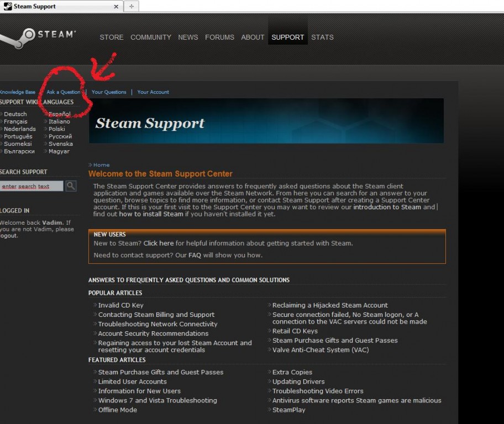
Task: Select Español wiki language
Action: point(60,114)
